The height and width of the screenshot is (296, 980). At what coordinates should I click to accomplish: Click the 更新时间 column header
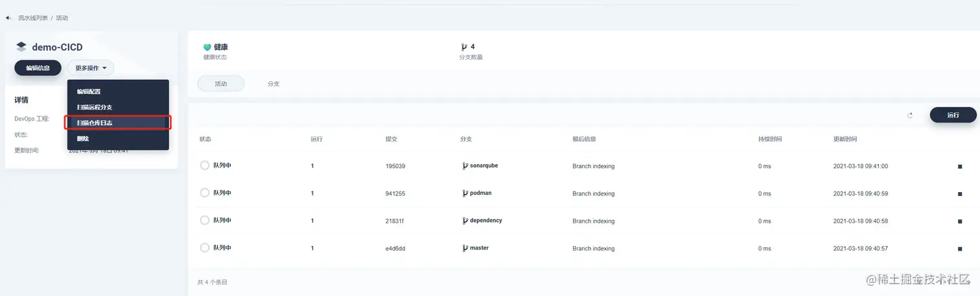pyautogui.click(x=845, y=139)
